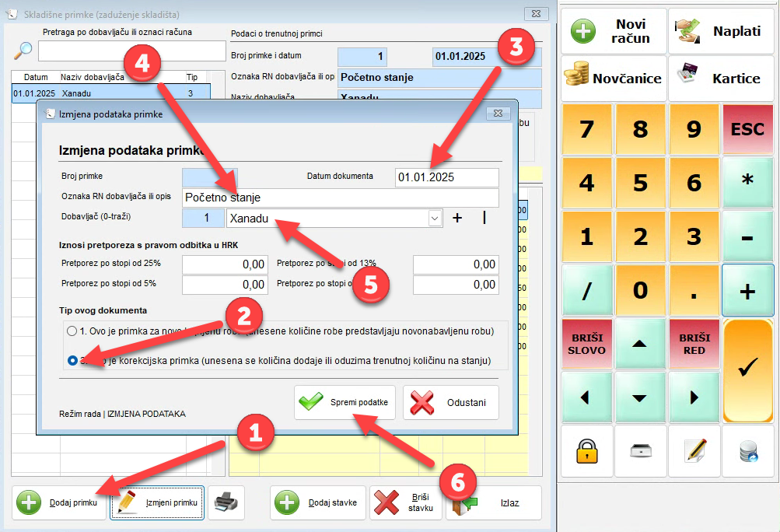
Task: Click the Datum dokumenta field
Action: (x=446, y=177)
